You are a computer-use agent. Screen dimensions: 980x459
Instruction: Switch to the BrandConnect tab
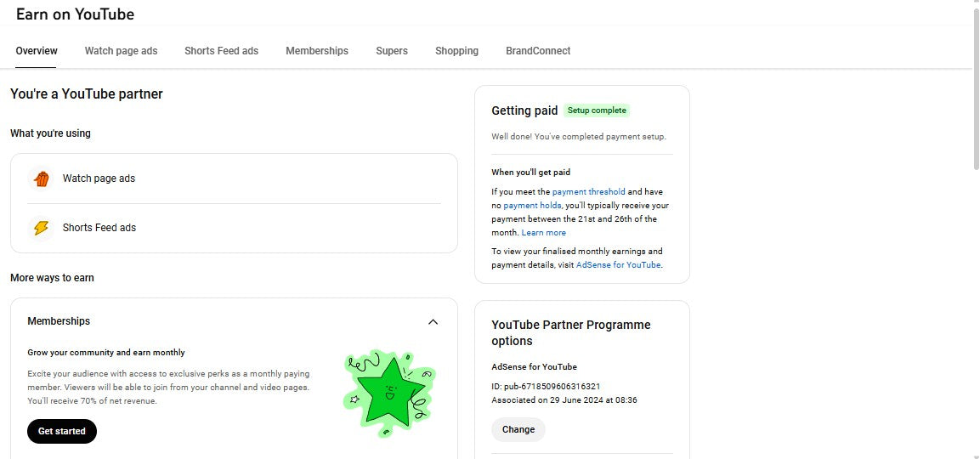537,51
